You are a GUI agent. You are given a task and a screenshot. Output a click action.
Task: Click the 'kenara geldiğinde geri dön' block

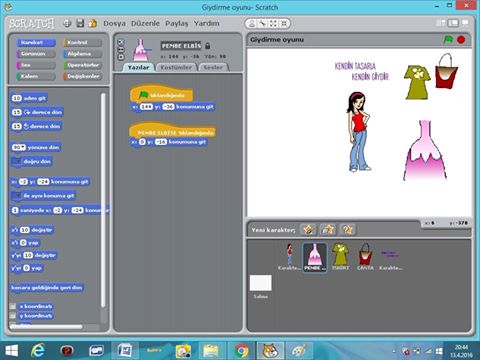pos(47,288)
